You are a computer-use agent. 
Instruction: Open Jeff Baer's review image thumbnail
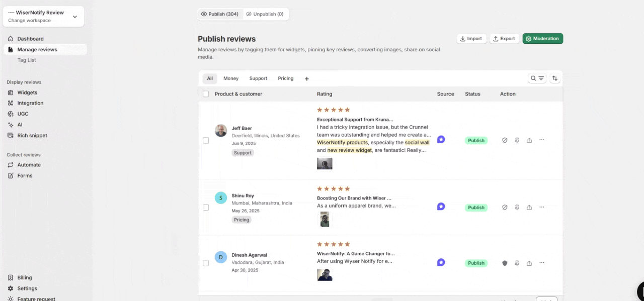pos(325,163)
